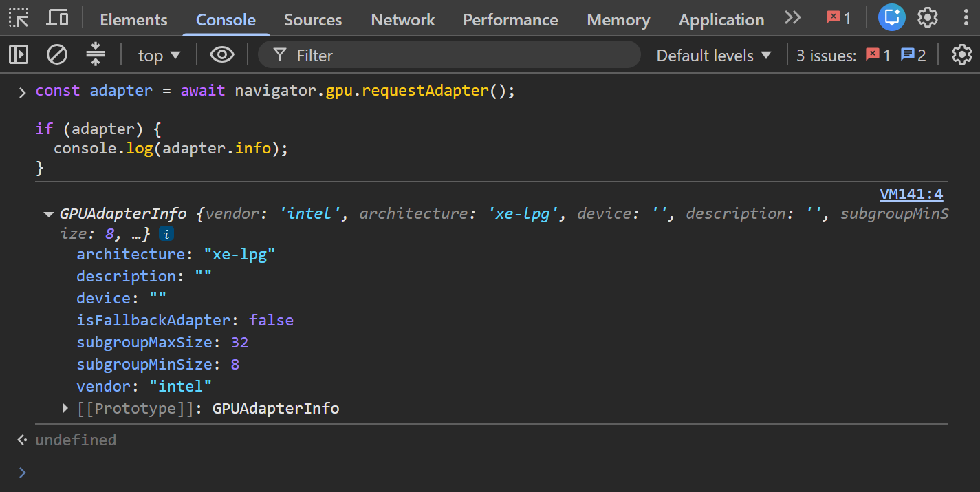This screenshot has height=492, width=980.
Task: Select the isFallbackAdapter: false row
Action: [x=185, y=320]
